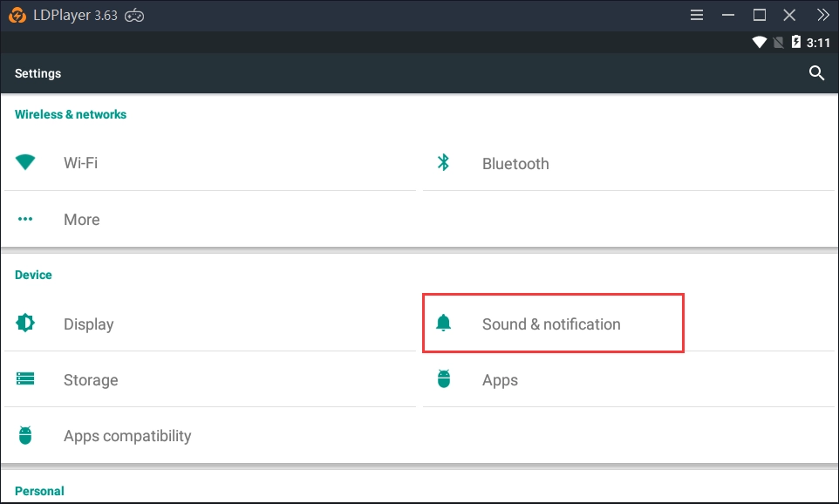Select the Bluetooth icon
The width and height of the screenshot is (839, 504).
tap(444, 162)
